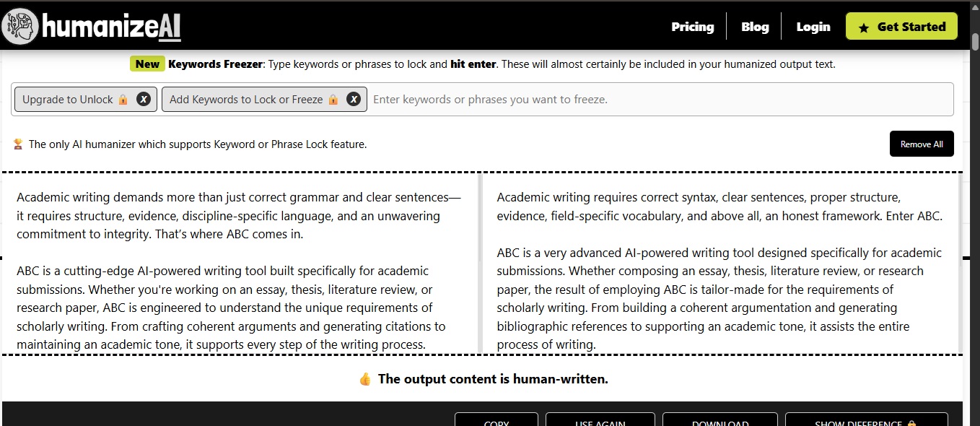
Task: Click the trophy icon beside Keyword Lock text
Action: pos(18,144)
